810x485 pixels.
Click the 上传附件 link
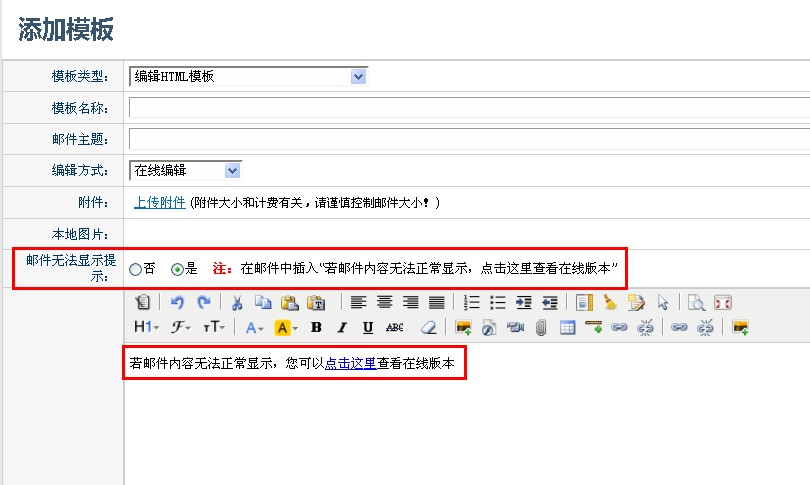coord(159,202)
